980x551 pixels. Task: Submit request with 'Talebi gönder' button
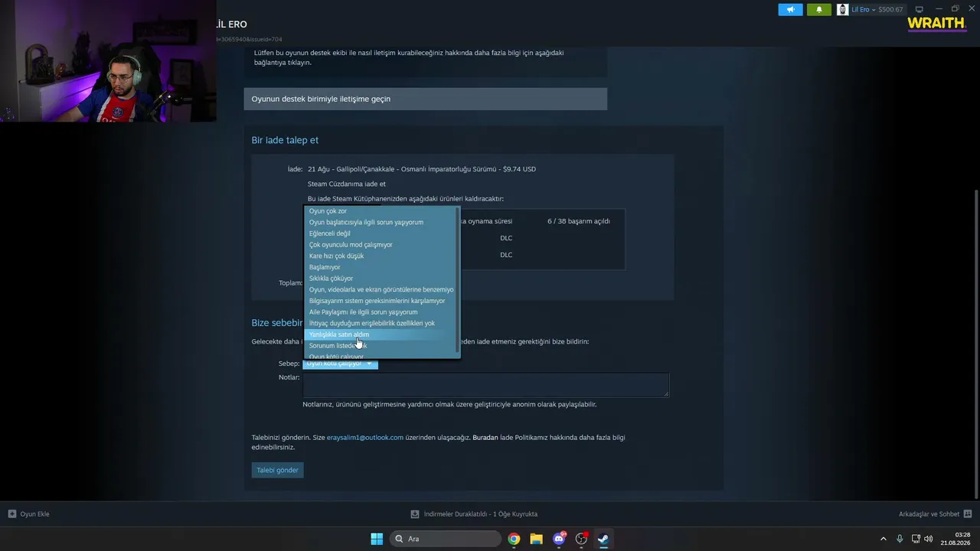[277, 470]
